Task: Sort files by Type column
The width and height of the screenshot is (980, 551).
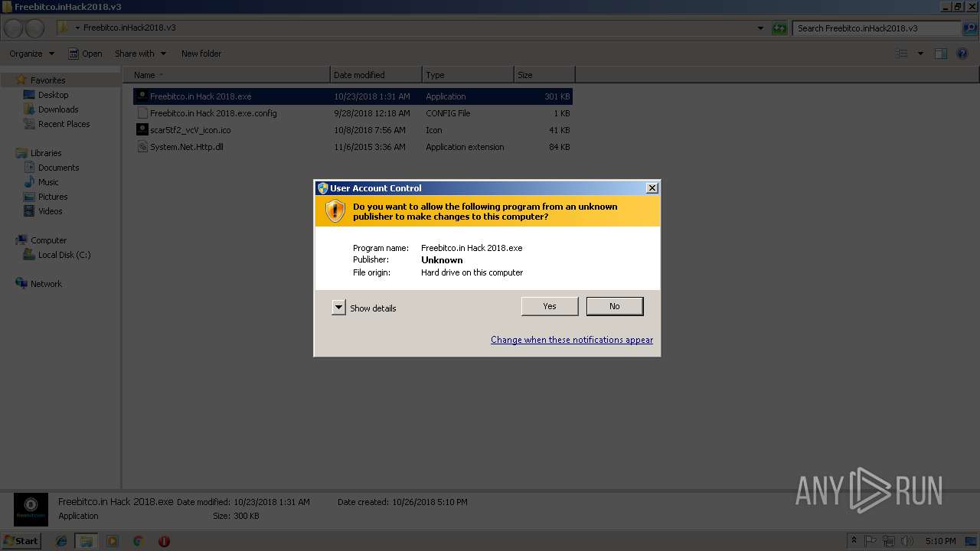Action: 468,75
